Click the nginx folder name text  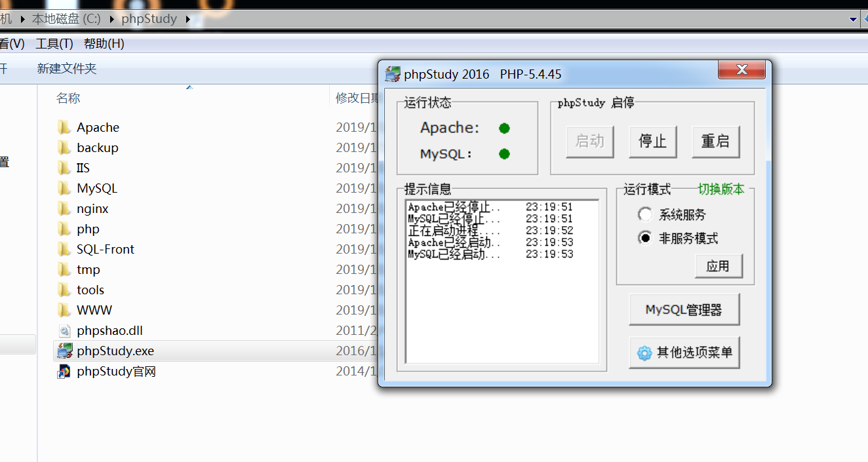[92, 208]
